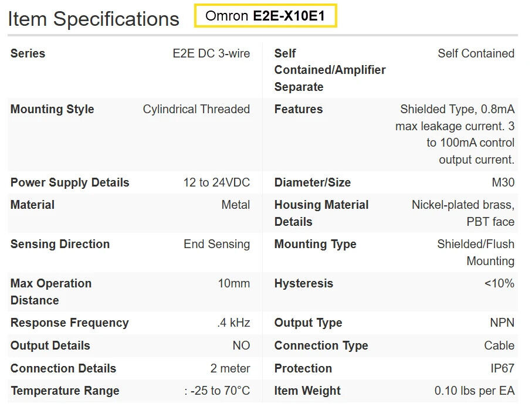
Task: Select the Shielded Type features description
Action: (455, 134)
